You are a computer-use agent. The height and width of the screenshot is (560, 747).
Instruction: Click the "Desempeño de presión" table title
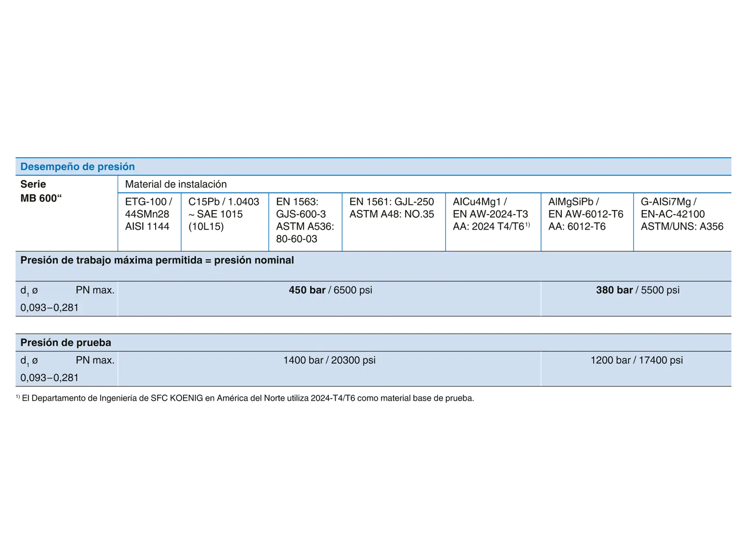pyautogui.click(x=77, y=166)
